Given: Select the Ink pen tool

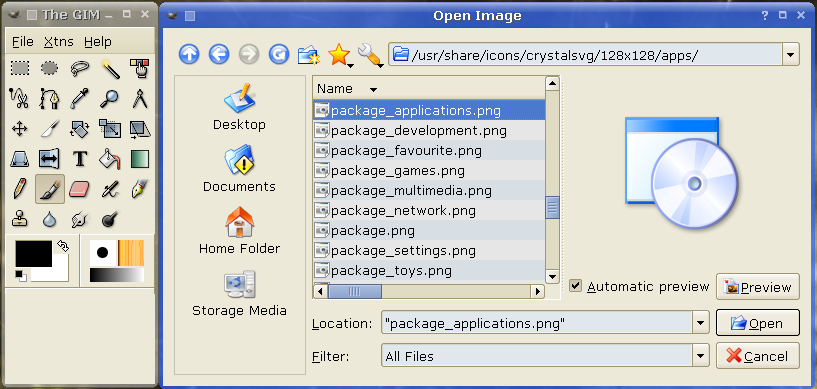Looking at the screenshot, I should pyautogui.click(x=140, y=189).
